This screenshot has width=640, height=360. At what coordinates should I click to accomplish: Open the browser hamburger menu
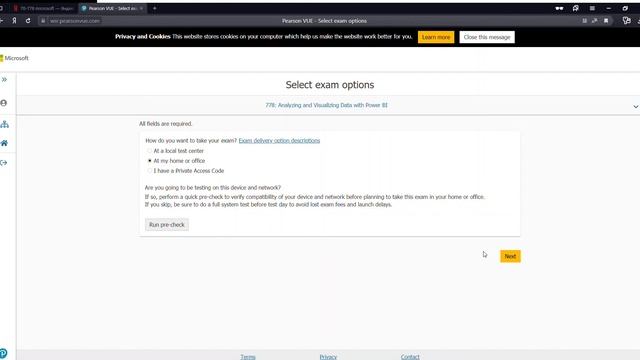(x=592, y=8)
